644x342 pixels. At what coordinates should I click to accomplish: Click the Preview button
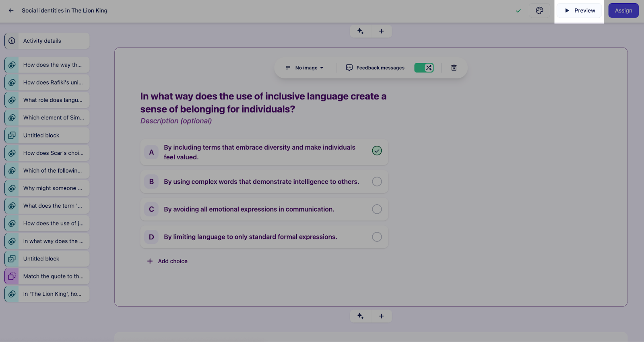pos(579,10)
